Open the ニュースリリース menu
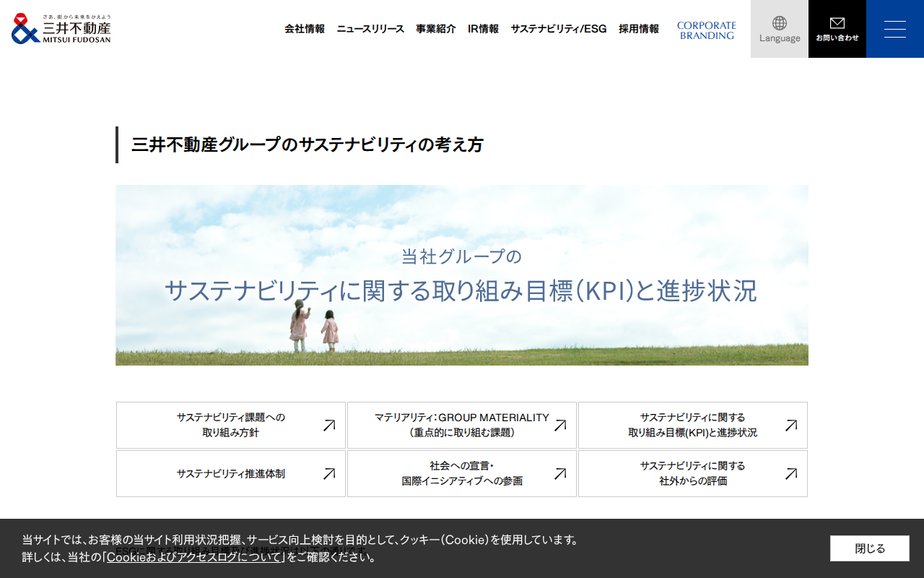924x578 pixels. coord(370,29)
